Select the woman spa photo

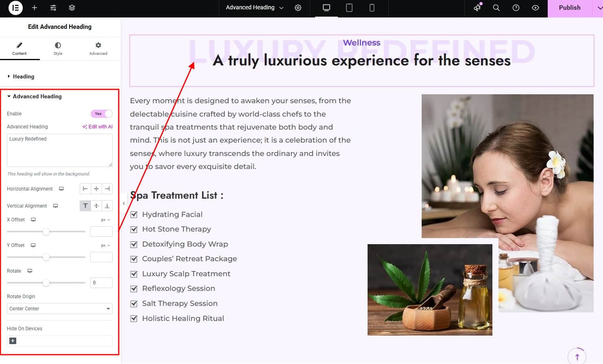tap(507, 166)
